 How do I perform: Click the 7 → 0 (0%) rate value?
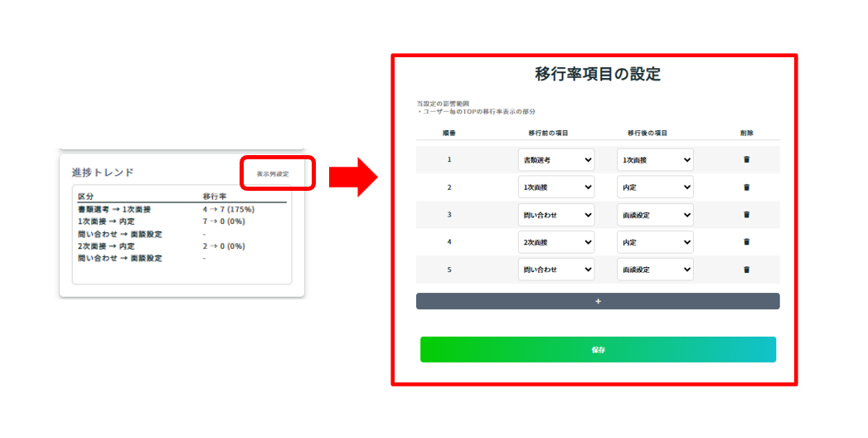224,221
